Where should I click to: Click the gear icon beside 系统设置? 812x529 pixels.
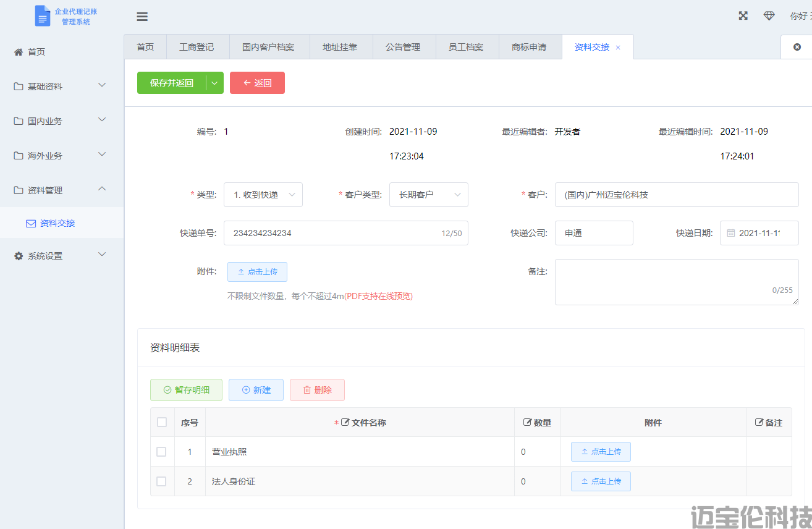click(19, 256)
